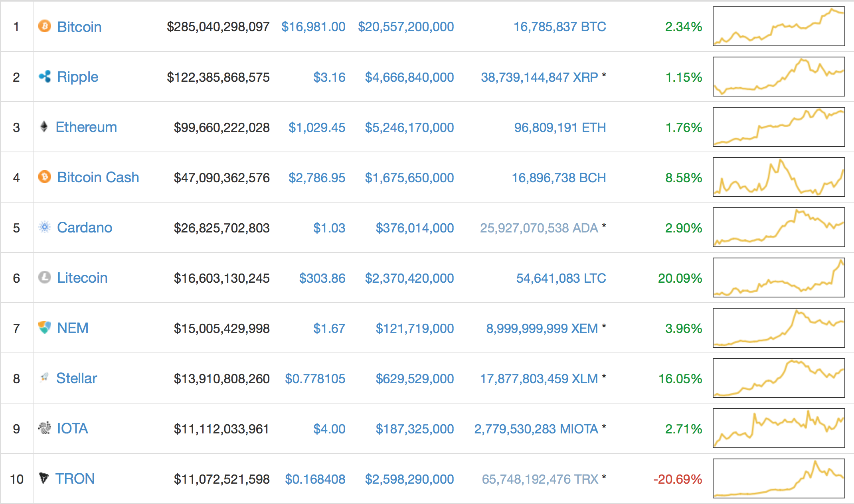View the Stellar 7-day price chart
The image size is (854, 504).
(779, 378)
